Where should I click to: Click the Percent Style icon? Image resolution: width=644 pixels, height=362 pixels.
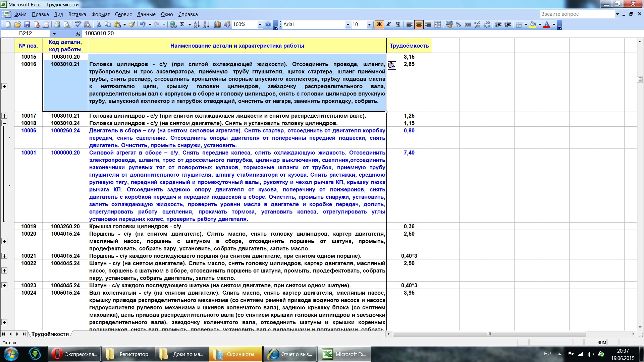click(x=458, y=24)
